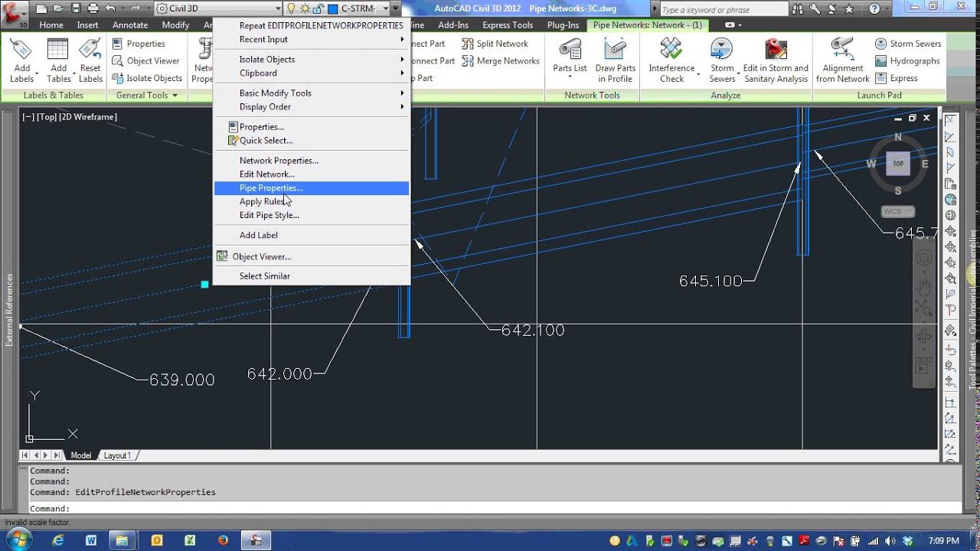Screen dimensions: 980x551
Task: Open the Civil 3D workspace dropdown
Action: coord(217,8)
